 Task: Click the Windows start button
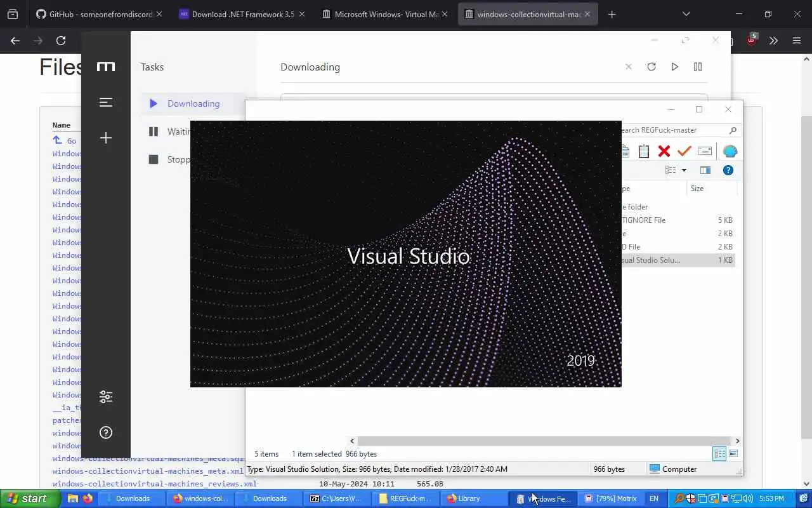coord(30,498)
